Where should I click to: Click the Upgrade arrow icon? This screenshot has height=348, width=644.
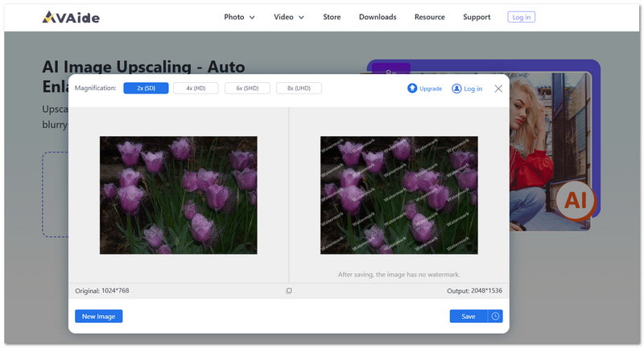412,89
